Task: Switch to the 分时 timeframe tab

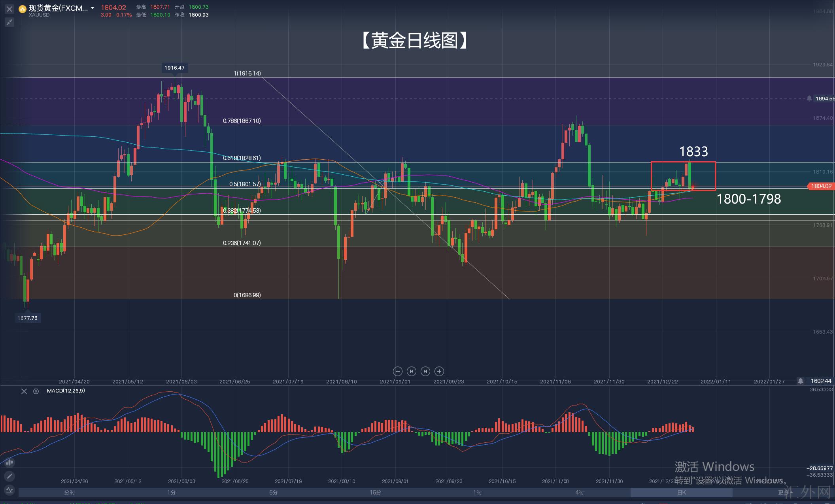Action: click(x=70, y=493)
